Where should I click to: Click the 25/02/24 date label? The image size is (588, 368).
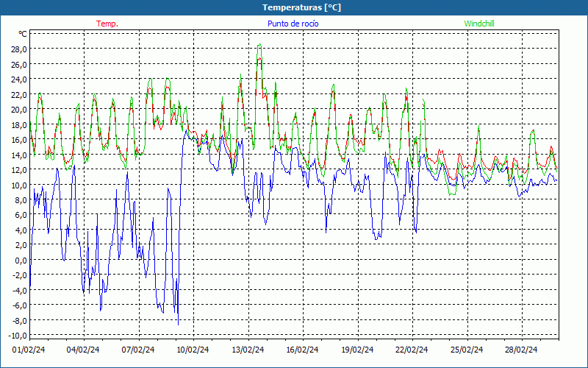(x=467, y=350)
